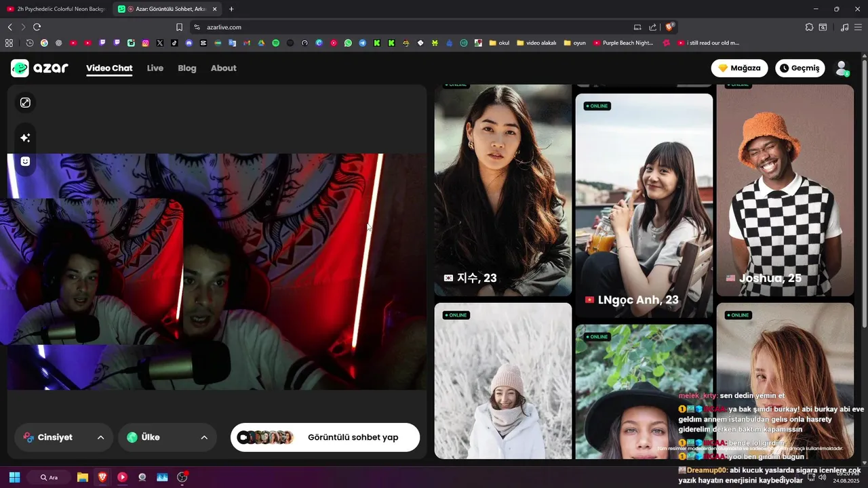This screenshot has height=488, width=868.
Task: Click the Windows Start button
Action: point(14,477)
